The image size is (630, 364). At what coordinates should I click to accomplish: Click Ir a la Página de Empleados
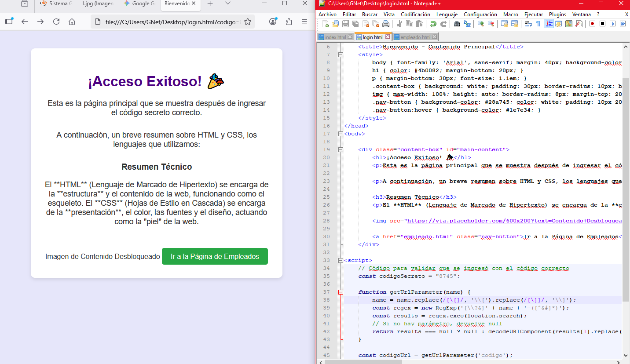(215, 256)
